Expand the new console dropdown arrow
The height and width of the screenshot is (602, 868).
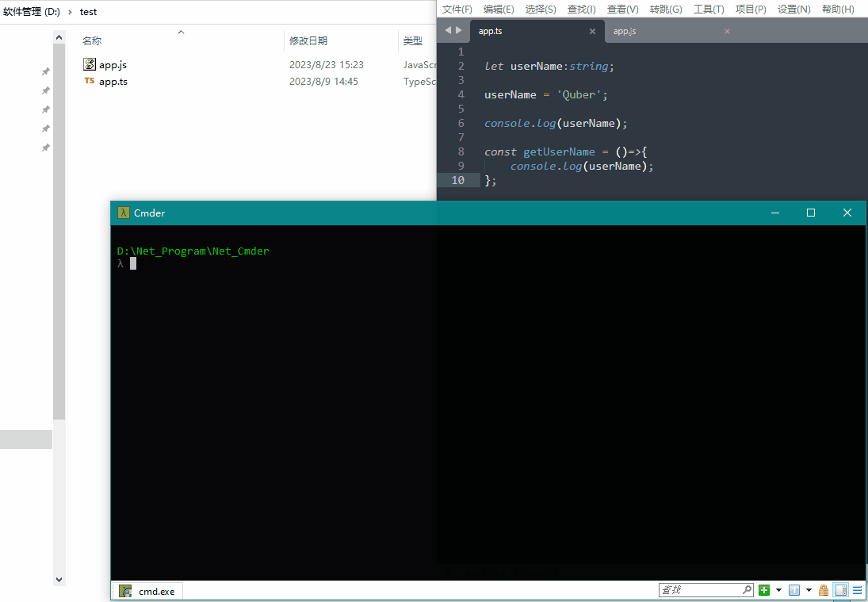click(778, 590)
